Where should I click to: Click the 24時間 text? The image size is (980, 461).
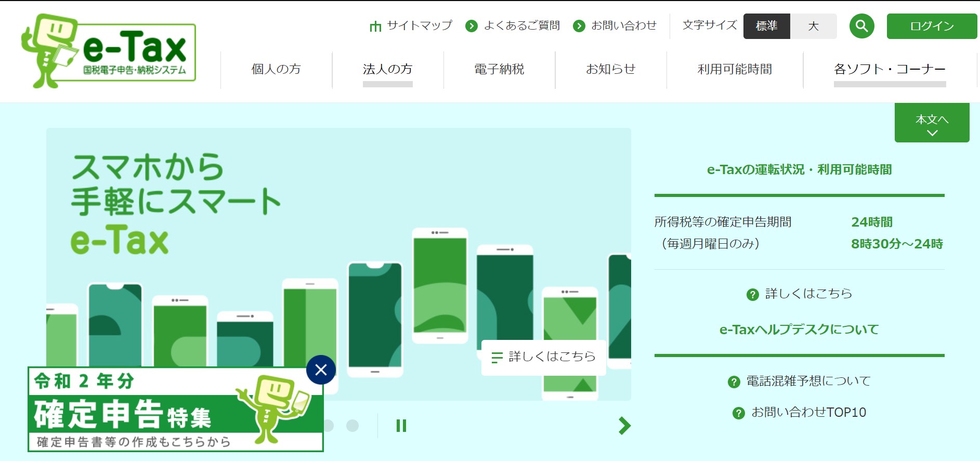[872, 222]
